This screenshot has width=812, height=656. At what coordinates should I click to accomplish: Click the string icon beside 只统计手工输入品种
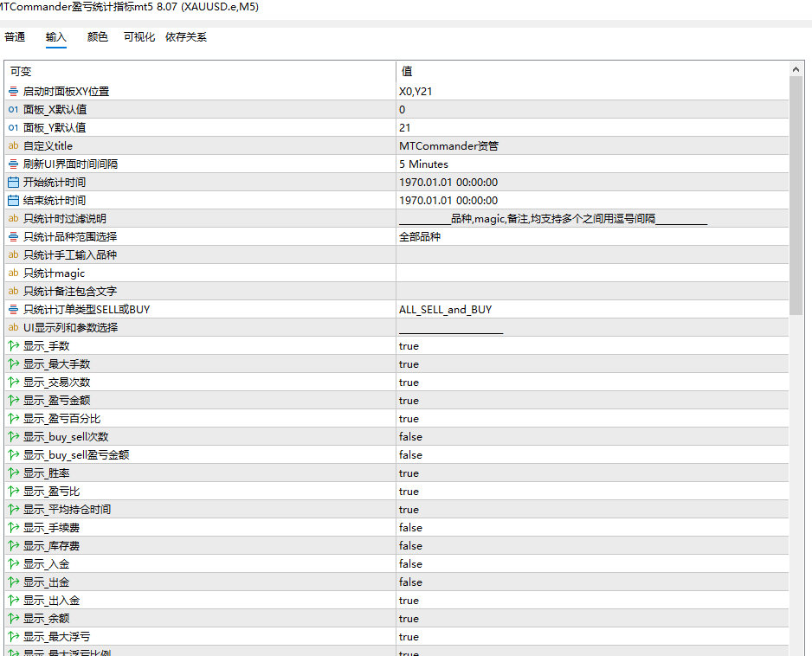tap(14, 254)
